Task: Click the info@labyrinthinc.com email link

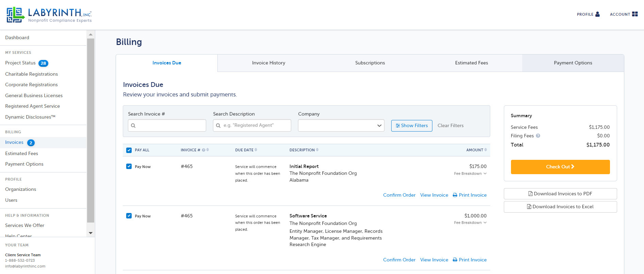Action: pyautogui.click(x=25, y=267)
